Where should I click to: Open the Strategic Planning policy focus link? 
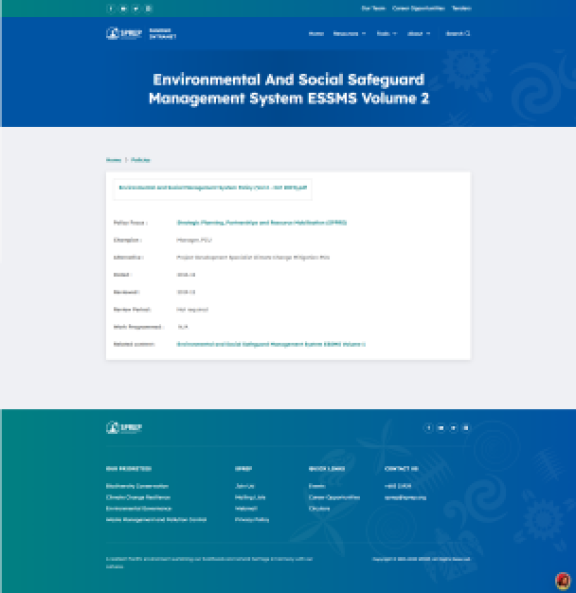click(262, 222)
